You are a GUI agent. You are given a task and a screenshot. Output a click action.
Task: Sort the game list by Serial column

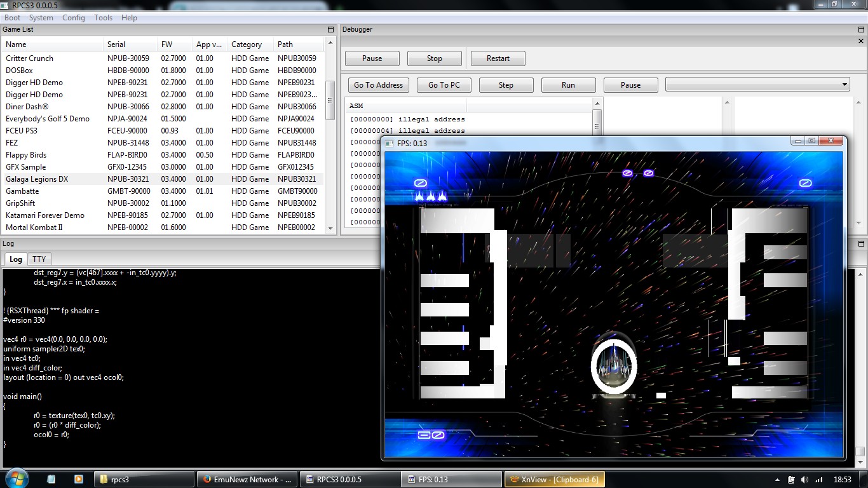[130, 44]
